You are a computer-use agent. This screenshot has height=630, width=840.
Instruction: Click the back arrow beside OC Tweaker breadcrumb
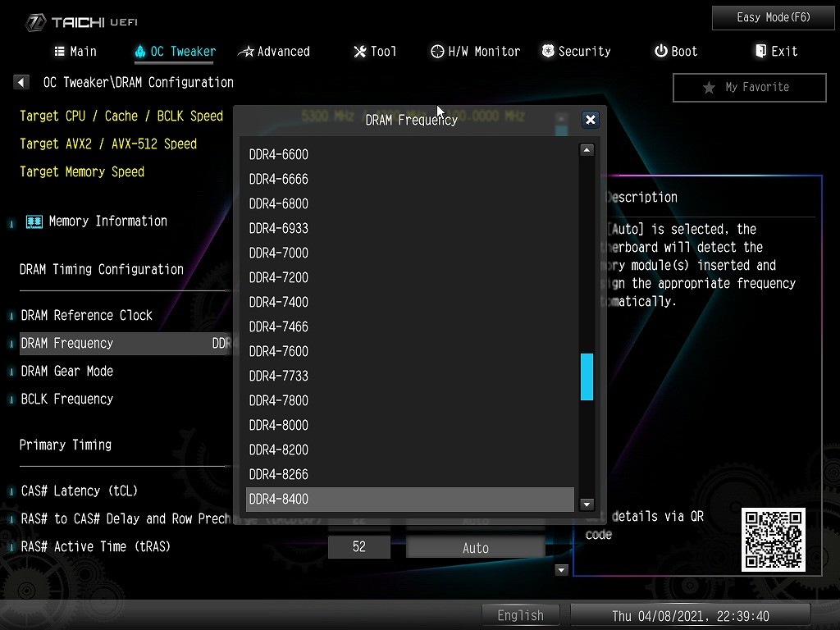[x=21, y=82]
